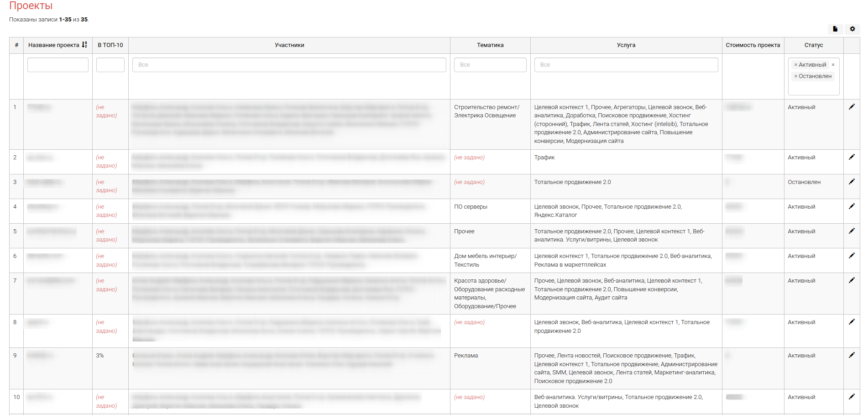Click the В ТОП-10 column header
This screenshot has width=868, height=415.
(110, 45)
